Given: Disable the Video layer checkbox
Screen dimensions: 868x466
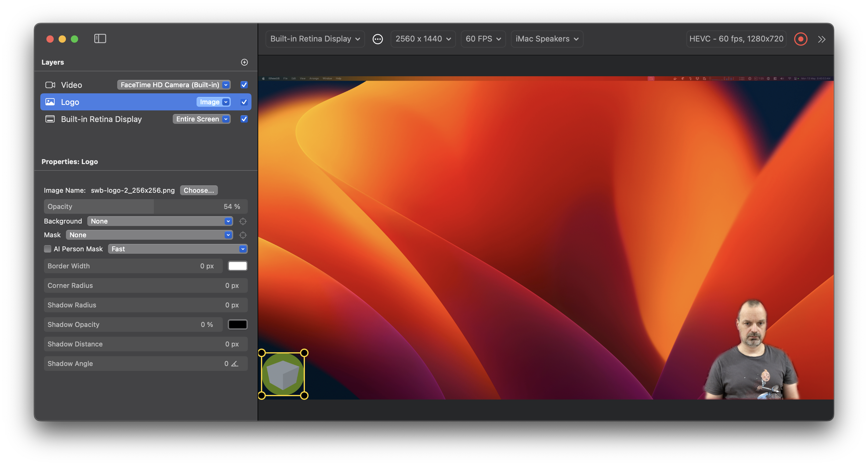Looking at the screenshot, I should pos(244,85).
